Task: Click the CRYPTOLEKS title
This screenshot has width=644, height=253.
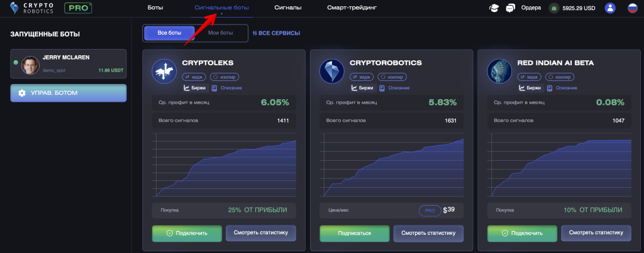Action: [x=208, y=63]
